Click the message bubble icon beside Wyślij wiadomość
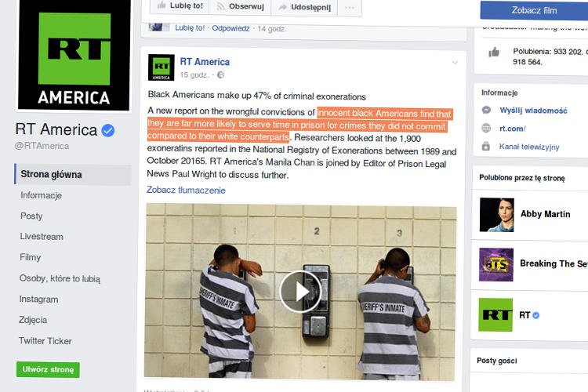 [486, 110]
